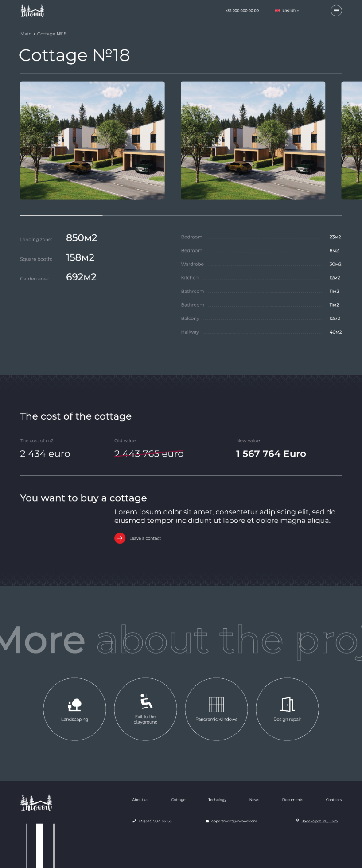Click the Inwood logo in the footer
362x868 pixels.
[x=36, y=802]
